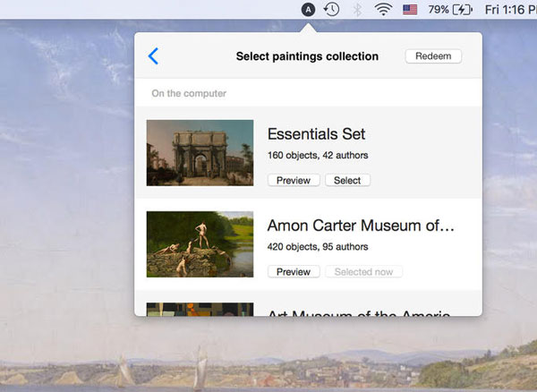Open the Amon Carter Museum thumbnail image
The image size is (537, 392).
pos(200,244)
